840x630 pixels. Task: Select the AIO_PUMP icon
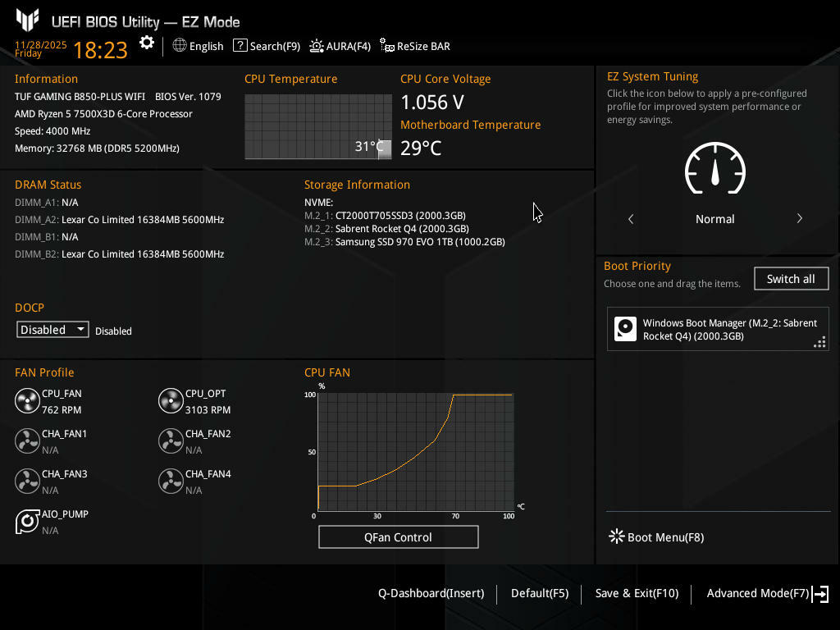(27, 522)
